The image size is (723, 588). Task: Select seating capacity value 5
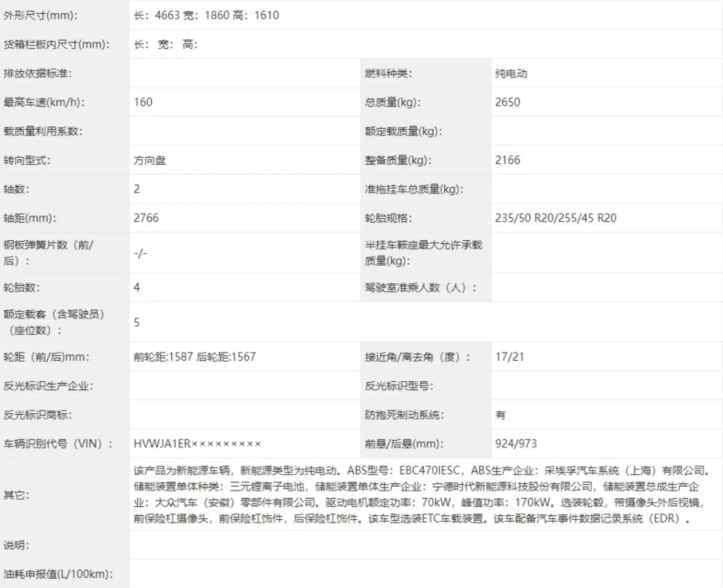pos(137,322)
